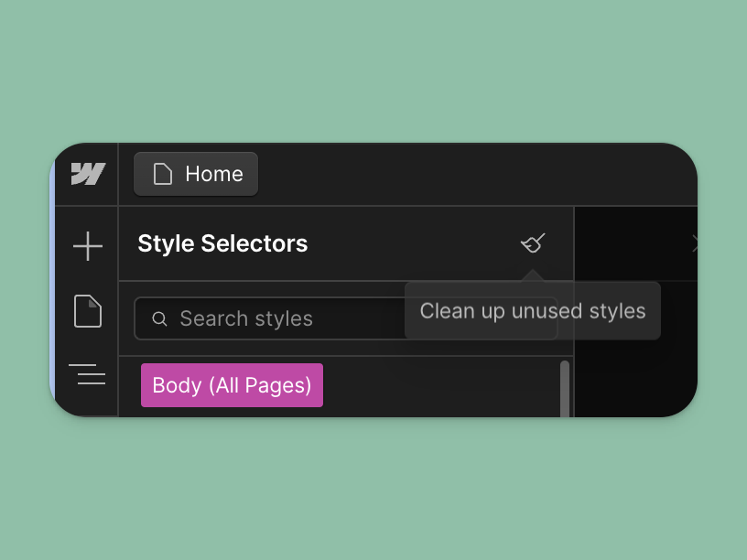Open the Navigator using the hamburger icon
The height and width of the screenshot is (560, 747).
pyautogui.click(x=87, y=374)
